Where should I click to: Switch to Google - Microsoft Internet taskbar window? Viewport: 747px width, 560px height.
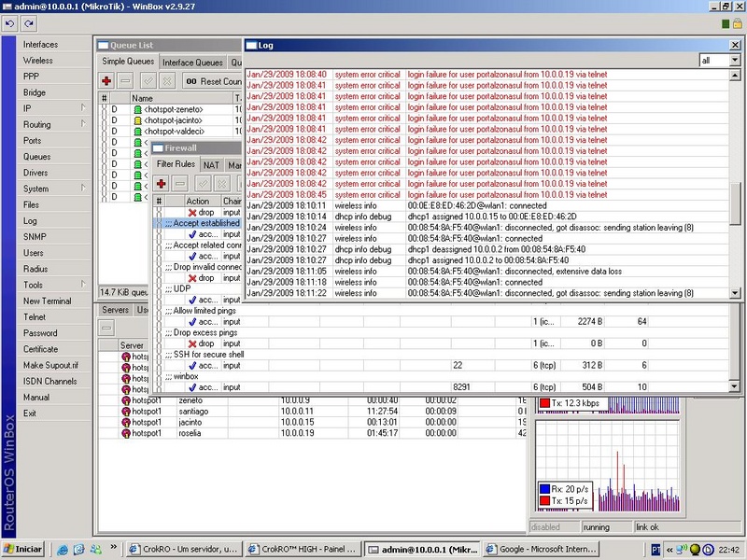[541, 550]
